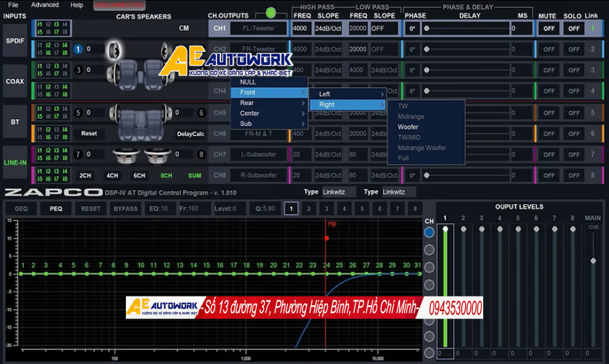
Task: Click the MAIN output level fader
Action: coord(593,260)
